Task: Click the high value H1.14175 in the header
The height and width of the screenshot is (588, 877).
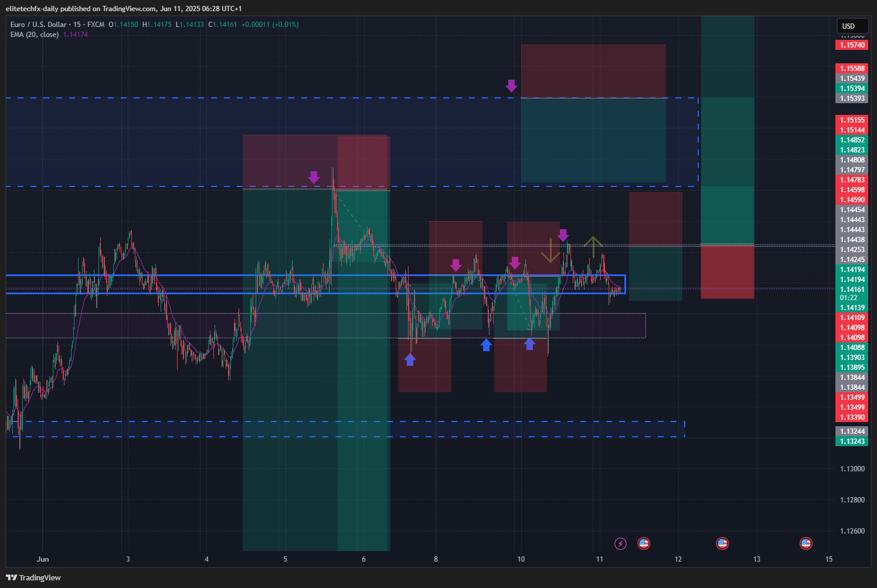Action: click(x=157, y=25)
